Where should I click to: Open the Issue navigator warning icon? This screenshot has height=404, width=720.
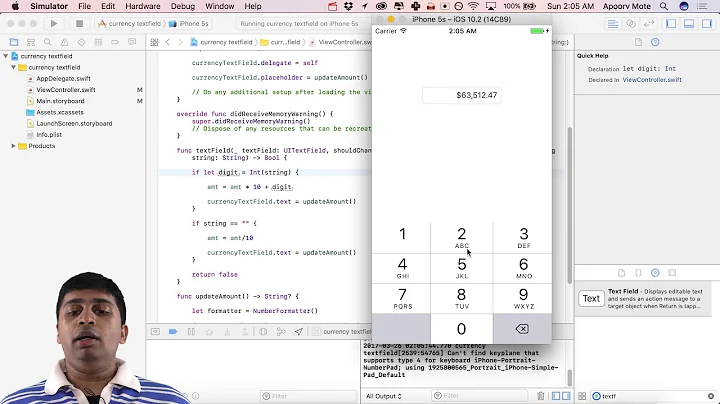click(64, 42)
